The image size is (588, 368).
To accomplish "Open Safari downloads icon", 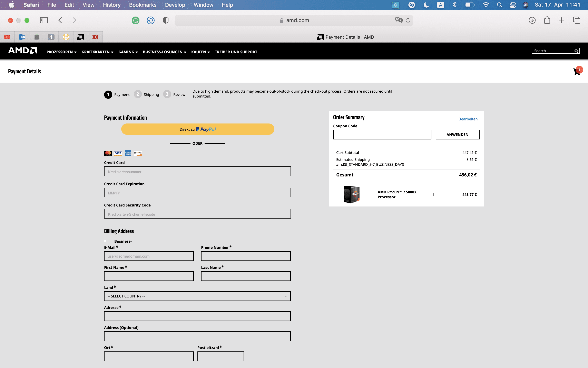I will [x=532, y=20].
